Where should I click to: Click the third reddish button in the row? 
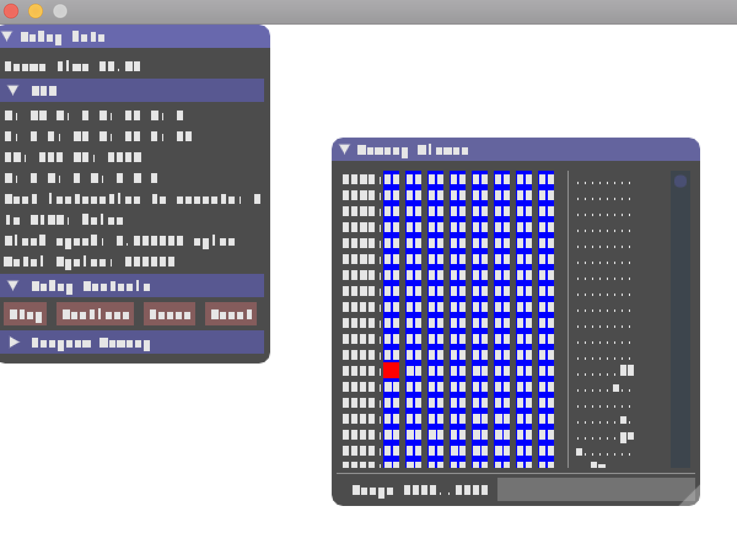coord(170,314)
